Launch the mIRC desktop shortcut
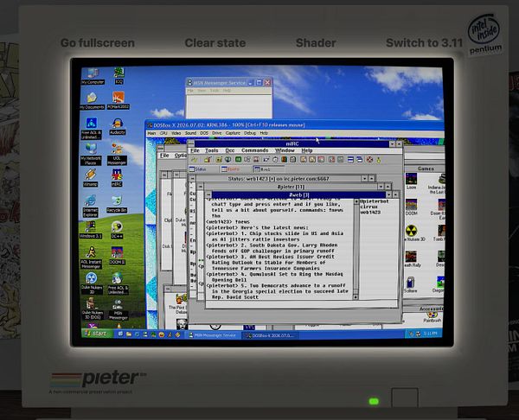519x420 pixels. (117, 178)
